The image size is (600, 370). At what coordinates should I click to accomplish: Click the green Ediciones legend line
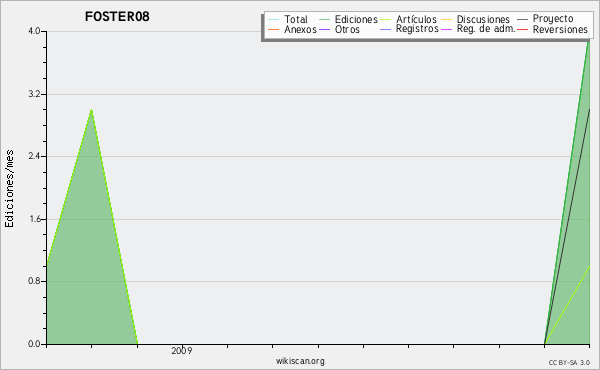click(324, 20)
